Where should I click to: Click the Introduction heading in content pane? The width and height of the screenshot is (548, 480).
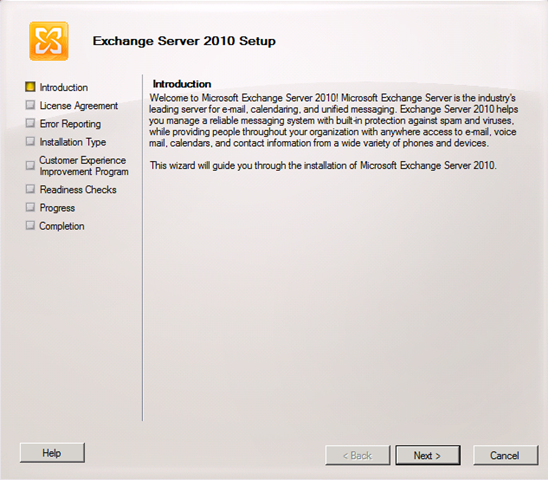click(182, 84)
